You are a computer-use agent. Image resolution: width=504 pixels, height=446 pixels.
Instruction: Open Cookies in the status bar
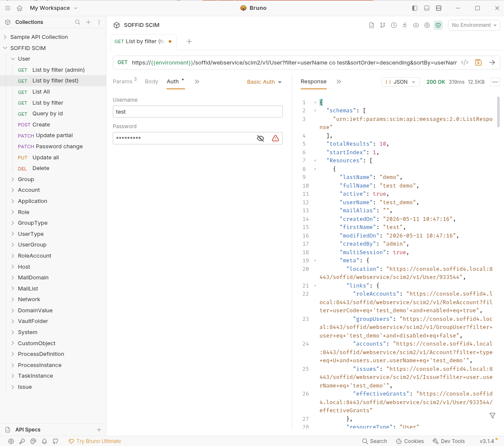pyautogui.click(x=410, y=441)
